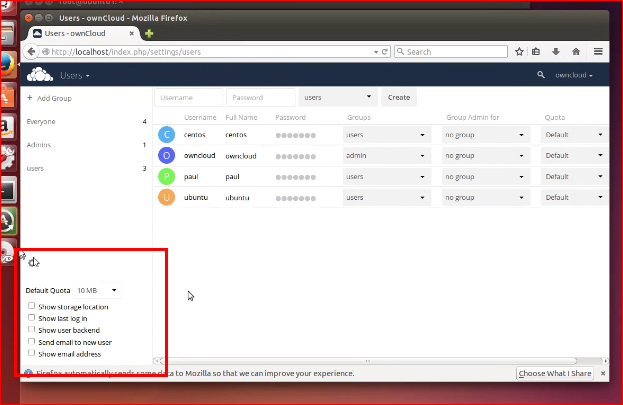Image resolution: width=623 pixels, height=405 pixels.
Task: Click the ownCloud cloud logo
Action: pyautogui.click(x=40, y=75)
